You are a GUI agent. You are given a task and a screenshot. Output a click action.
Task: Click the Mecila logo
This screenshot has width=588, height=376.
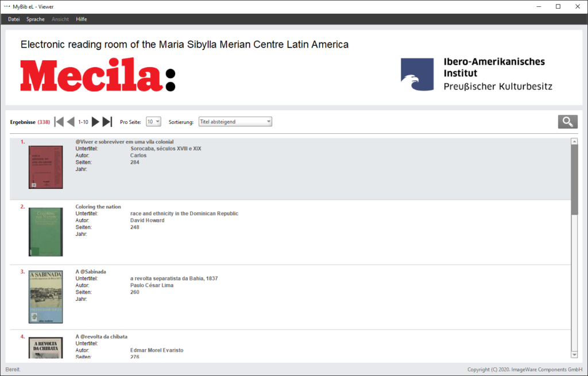click(x=98, y=75)
